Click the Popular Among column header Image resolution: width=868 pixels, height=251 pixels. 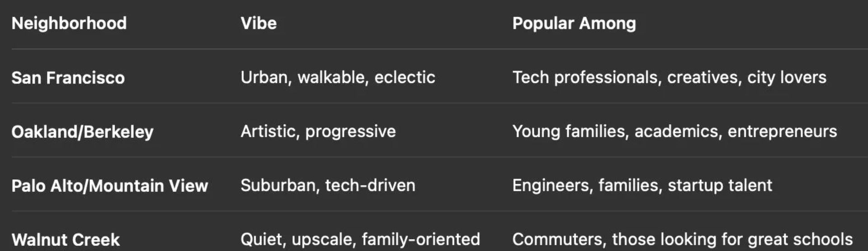[x=574, y=23]
